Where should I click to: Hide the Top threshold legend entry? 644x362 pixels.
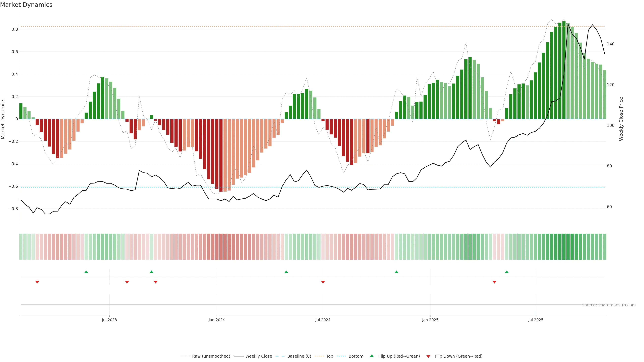click(330, 356)
